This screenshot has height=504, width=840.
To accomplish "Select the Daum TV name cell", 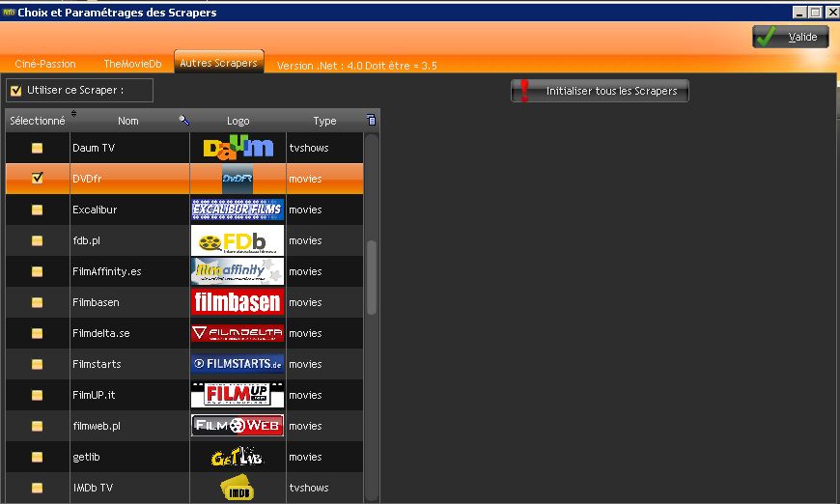I will (x=129, y=148).
